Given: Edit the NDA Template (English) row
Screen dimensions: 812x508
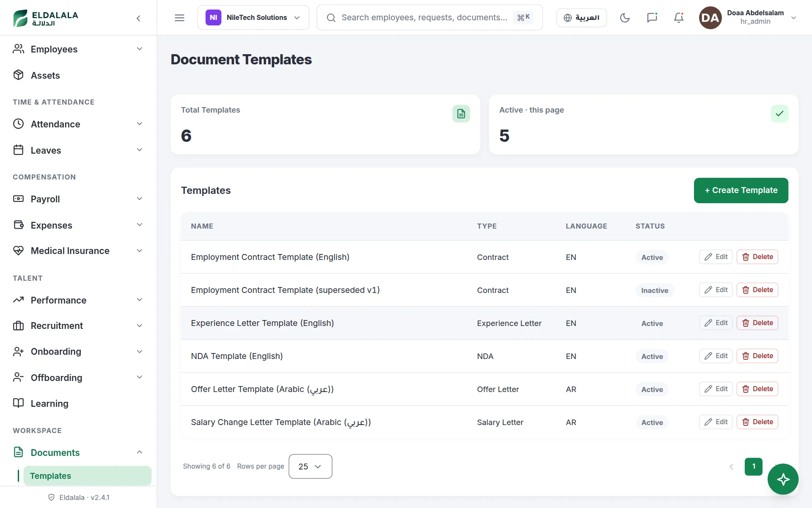Looking at the screenshot, I should click(716, 356).
